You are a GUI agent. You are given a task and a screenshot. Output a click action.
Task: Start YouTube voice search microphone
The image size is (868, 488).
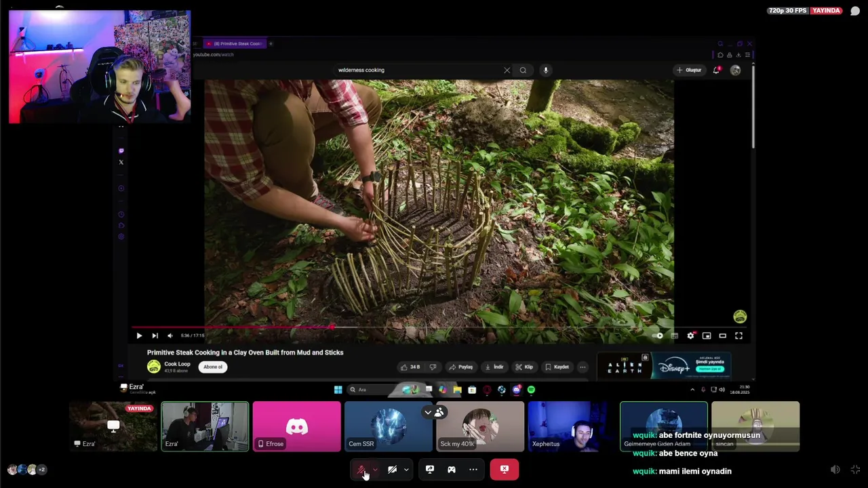(x=546, y=70)
